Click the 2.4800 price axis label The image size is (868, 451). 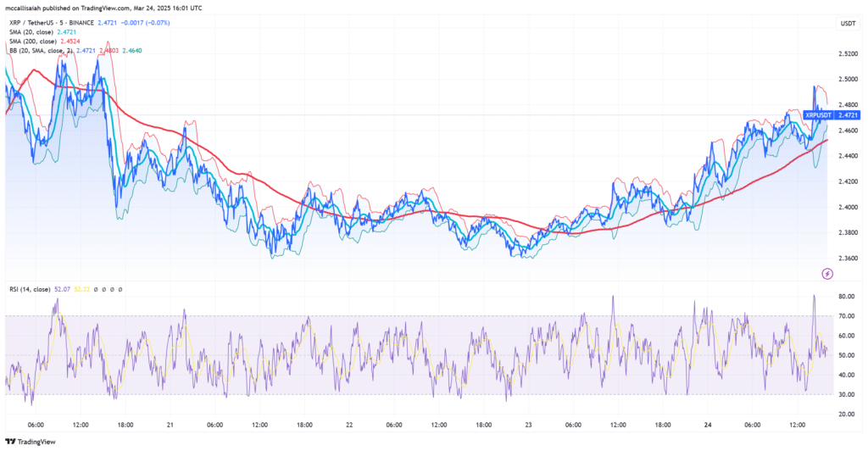(848, 104)
